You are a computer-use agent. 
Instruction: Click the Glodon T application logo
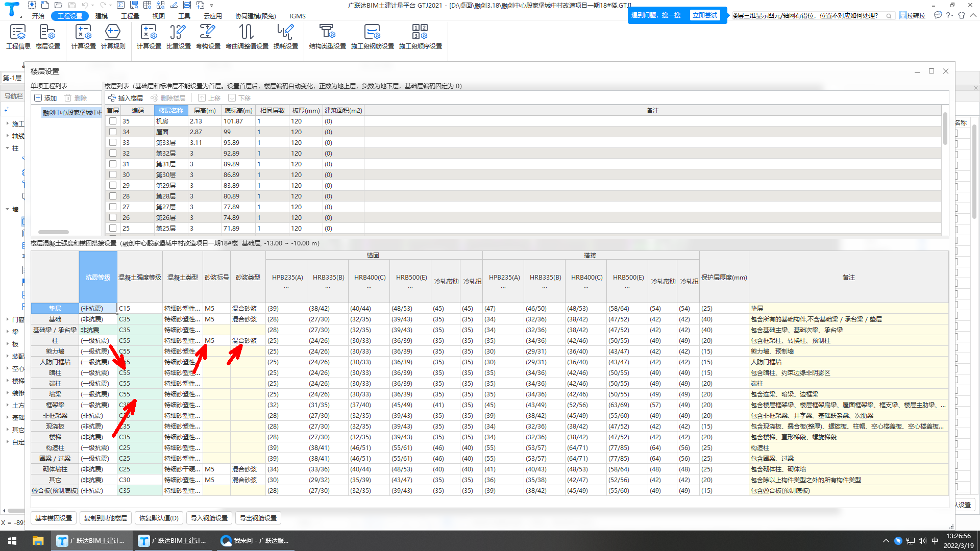click(12, 9)
